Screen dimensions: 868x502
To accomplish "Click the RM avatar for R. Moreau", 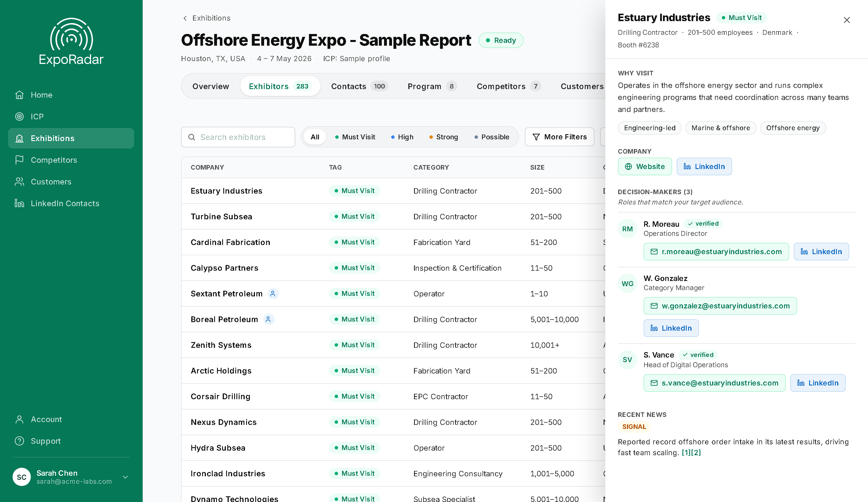I will [x=627, y=229].
